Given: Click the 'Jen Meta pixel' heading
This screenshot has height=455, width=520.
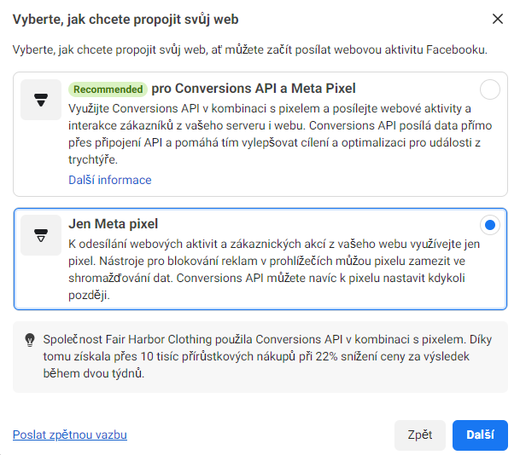Looking at the screenshot, I should (113, 224).
